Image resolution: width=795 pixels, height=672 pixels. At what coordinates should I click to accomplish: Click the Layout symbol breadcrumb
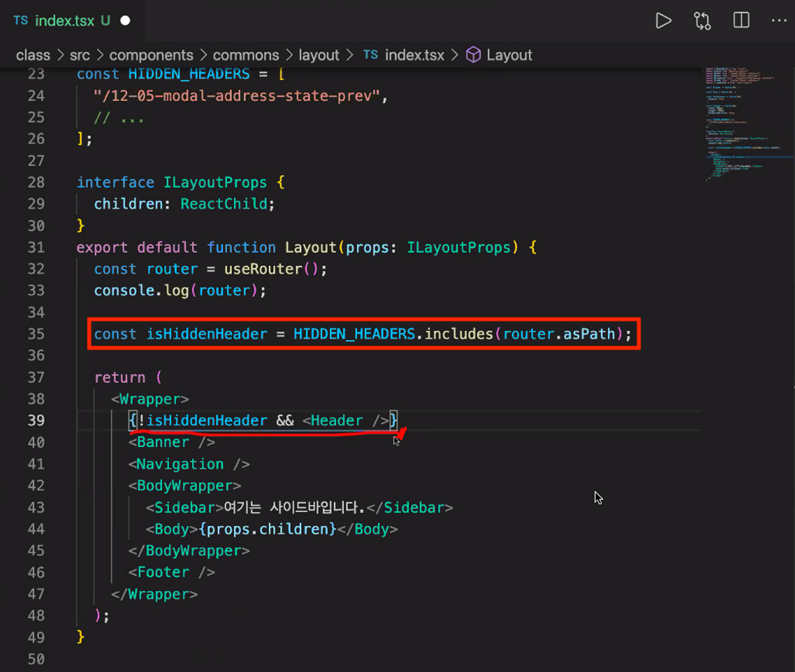(x=509, y=55)
